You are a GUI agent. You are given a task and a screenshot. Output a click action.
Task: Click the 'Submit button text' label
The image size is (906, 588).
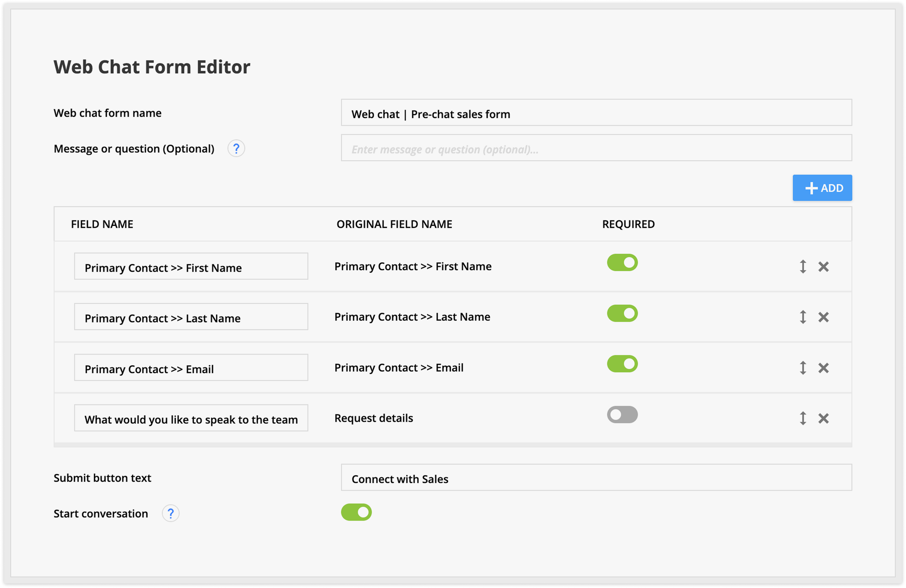[102, 478]
